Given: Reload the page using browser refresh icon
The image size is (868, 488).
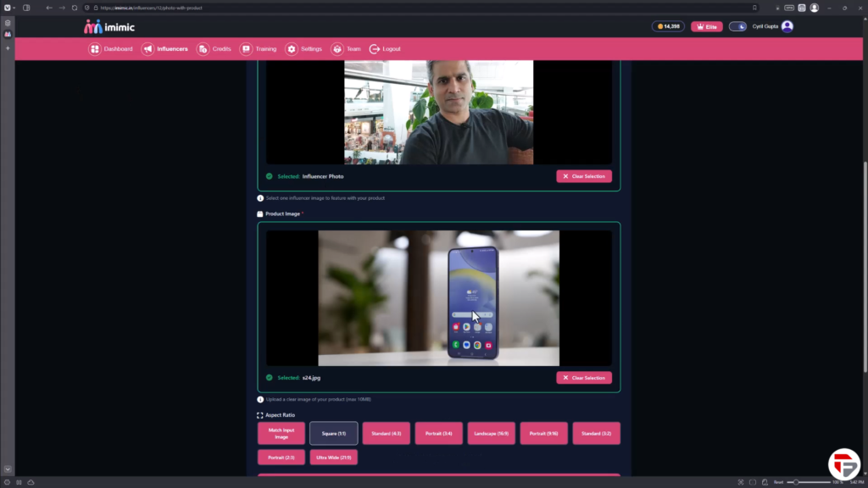Looking at the screenshot, I should click(x=75, y=8).
